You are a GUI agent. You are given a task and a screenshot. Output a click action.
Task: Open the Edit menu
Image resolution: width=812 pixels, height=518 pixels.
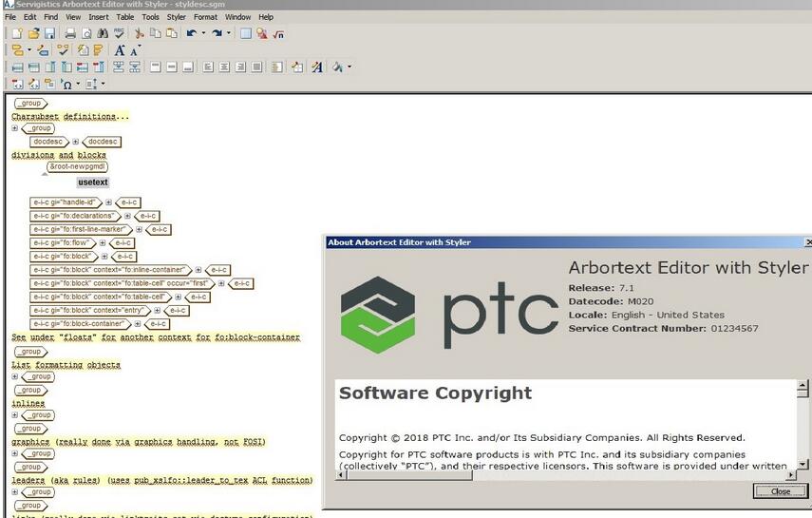pos(30,17)
